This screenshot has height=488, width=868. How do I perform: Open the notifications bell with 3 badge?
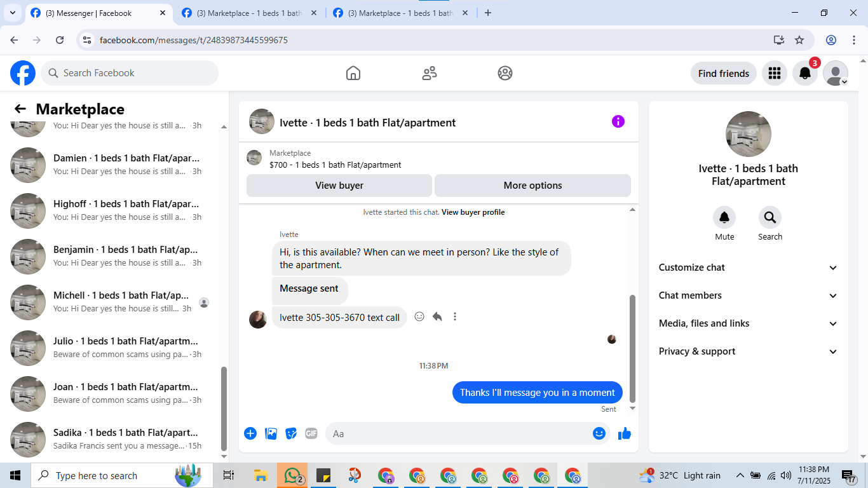[x=805, y=73]
